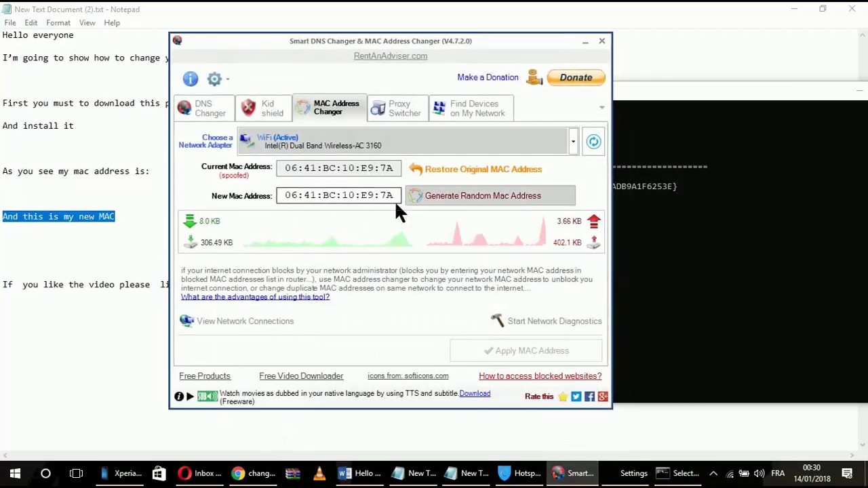Switch to the Hotspot Shield taskbar item
The width and height of the screenshot is (868, 488).
(519, 473)
